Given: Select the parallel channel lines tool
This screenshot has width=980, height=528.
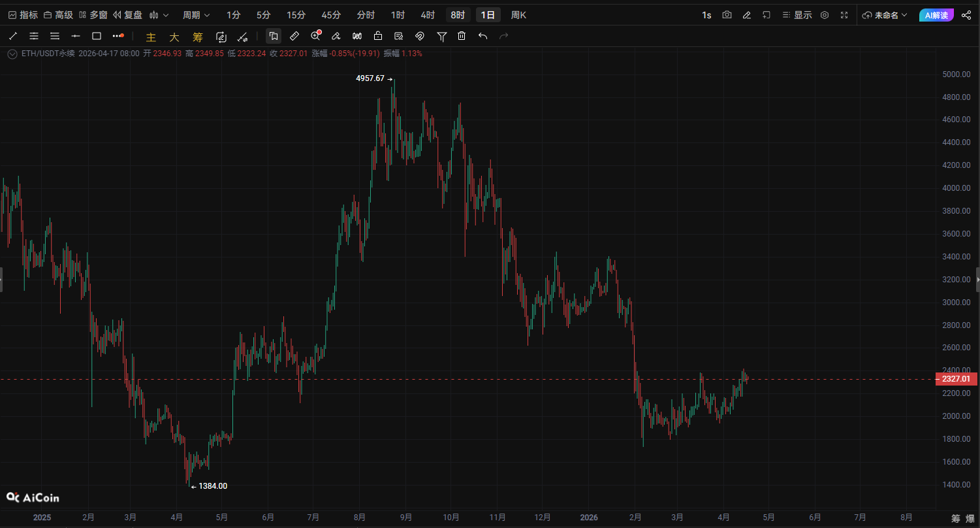Looking at the screenshot, I should pos(34,36).
